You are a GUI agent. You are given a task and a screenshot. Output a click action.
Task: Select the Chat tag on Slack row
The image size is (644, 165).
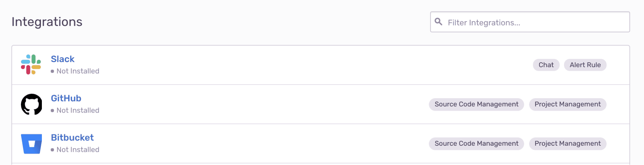(546, 65)
